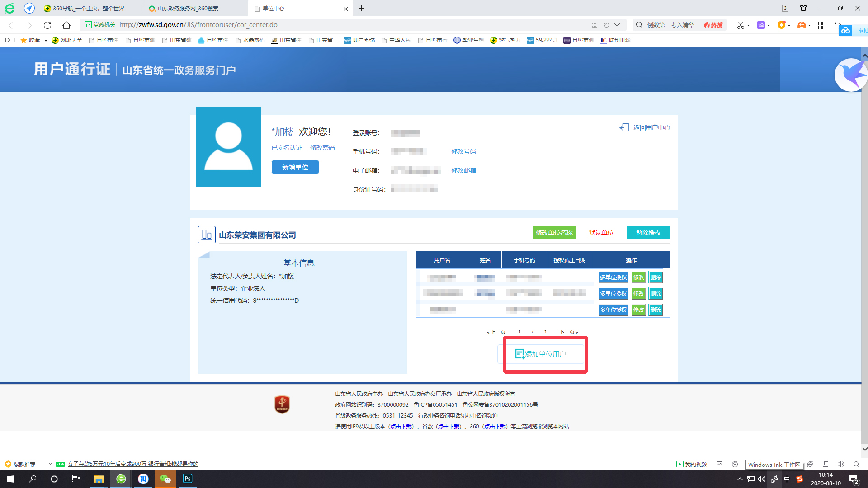Click the 返回用户中心 arrow icon
Image resolution: width=868 pixels, height=488 pixels.
(625, 128)
